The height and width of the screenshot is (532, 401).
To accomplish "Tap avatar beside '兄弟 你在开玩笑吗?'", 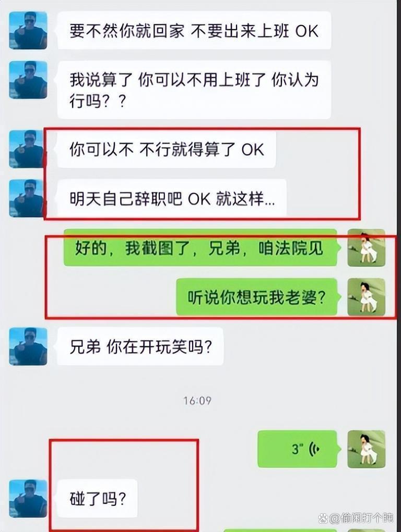I will coord(28,346).
